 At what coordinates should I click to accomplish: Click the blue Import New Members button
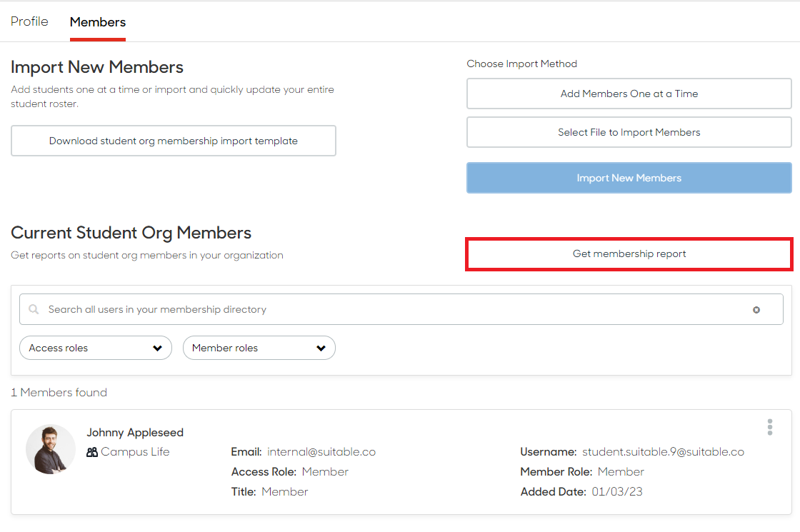(629, 178)
